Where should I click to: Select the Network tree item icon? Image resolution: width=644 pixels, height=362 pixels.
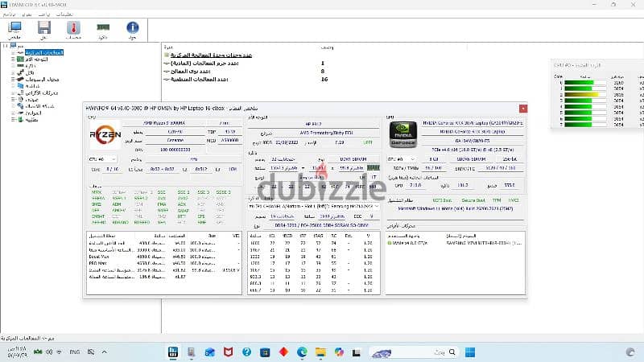coord(20,106)
